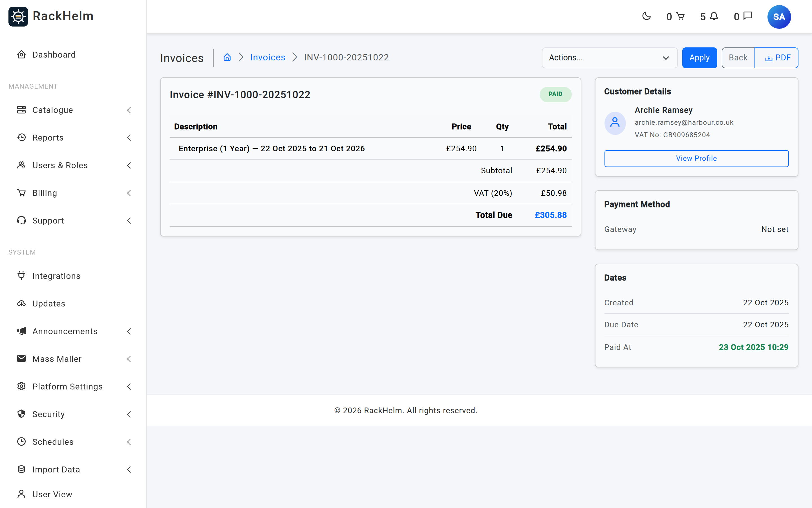Open notifications bell icon
812x508 pixels.
coord(714,16)
